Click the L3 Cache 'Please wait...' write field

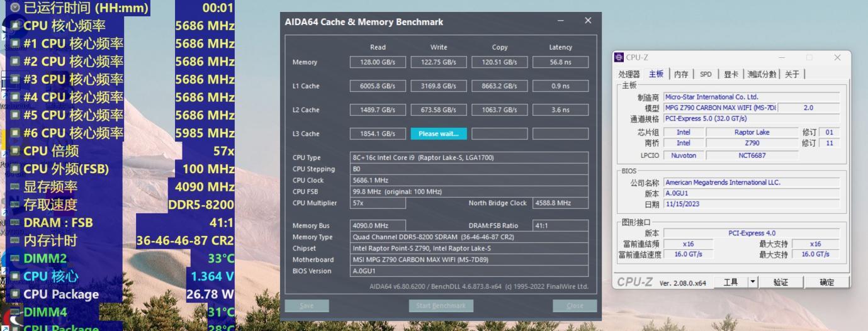click(x=439, y=134)
